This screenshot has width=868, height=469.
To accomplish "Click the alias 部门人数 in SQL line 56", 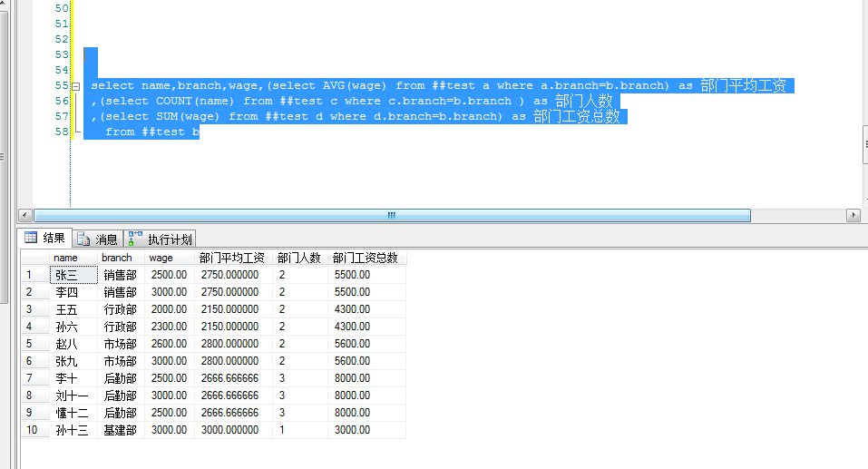I will point(584,101).
